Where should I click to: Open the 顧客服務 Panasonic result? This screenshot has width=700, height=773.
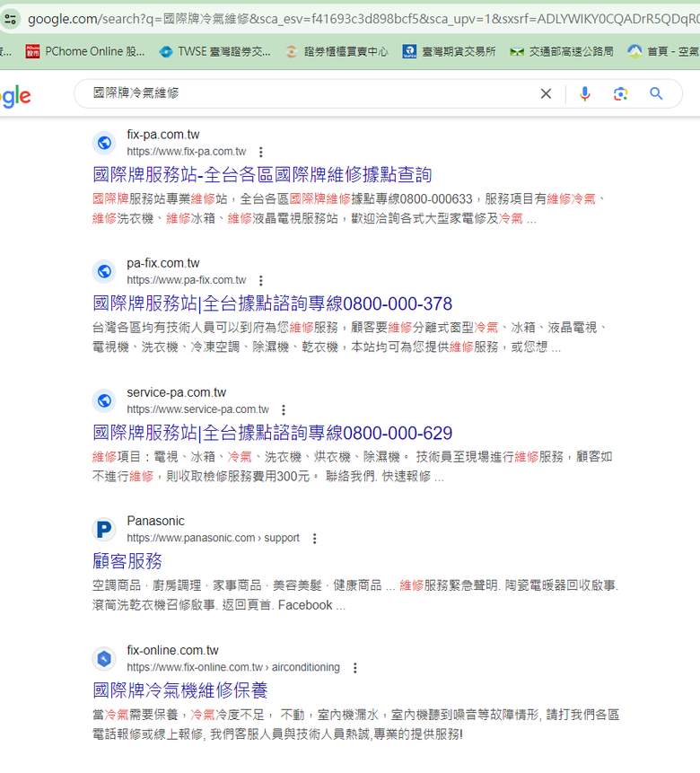coord(127,561)
